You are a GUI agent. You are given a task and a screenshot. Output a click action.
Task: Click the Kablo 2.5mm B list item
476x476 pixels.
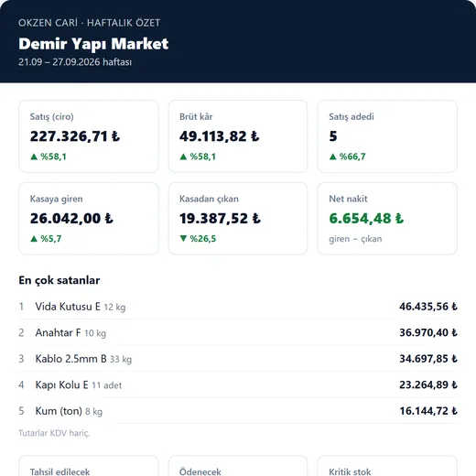238,359
